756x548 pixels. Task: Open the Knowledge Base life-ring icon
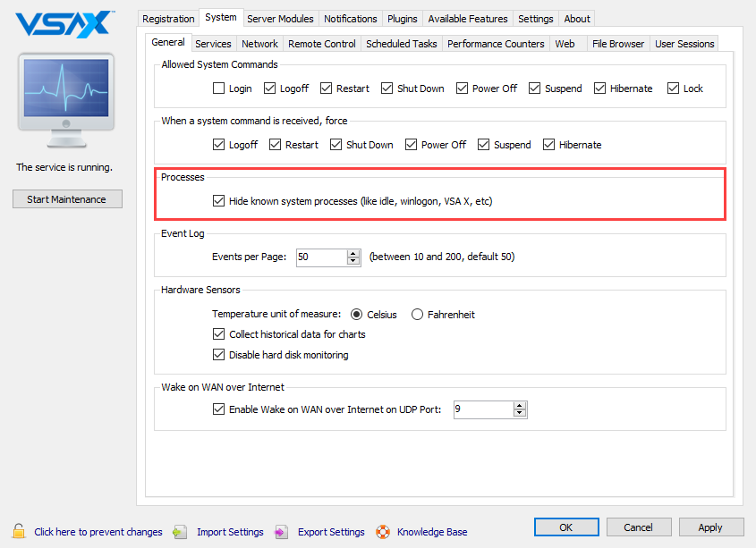point(383,531)
